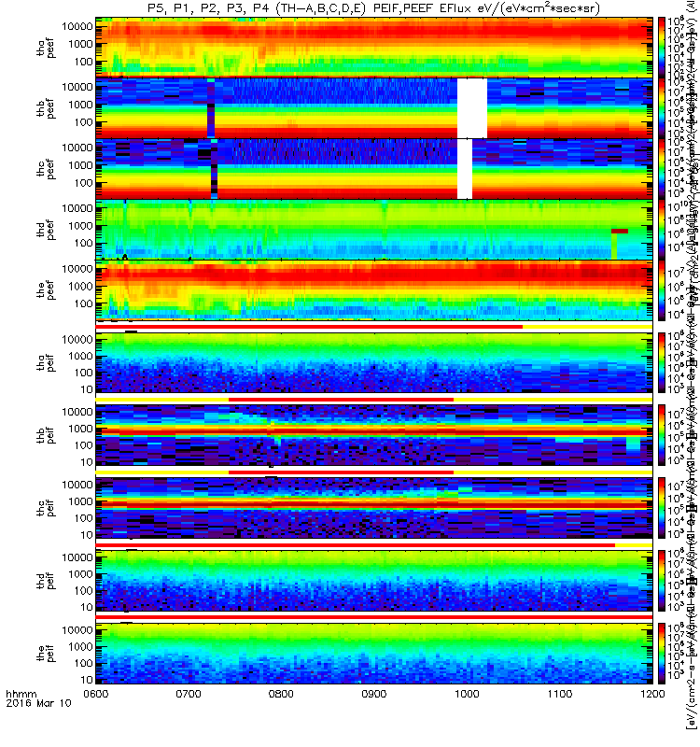Click the dark vertical stripe in thb peef

[211, 108]
